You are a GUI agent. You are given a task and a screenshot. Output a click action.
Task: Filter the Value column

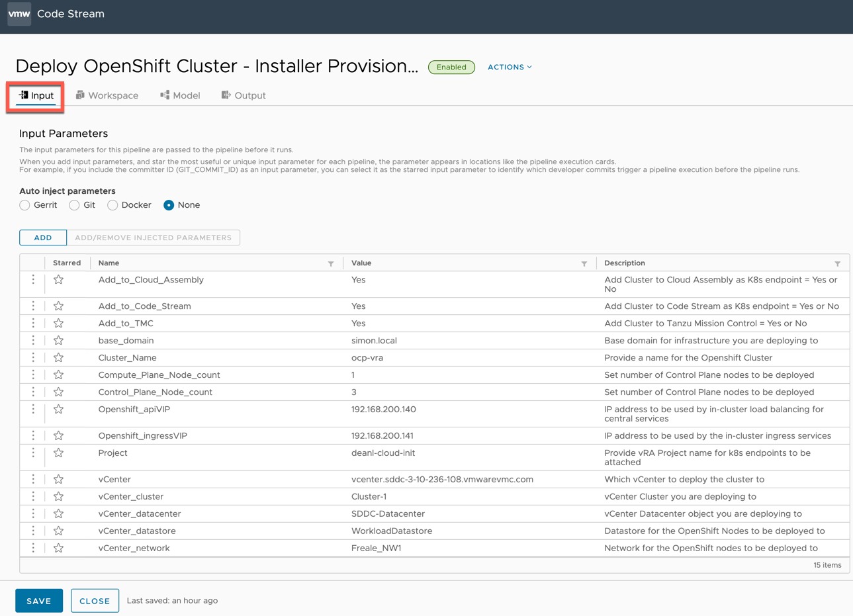[584, 263]
